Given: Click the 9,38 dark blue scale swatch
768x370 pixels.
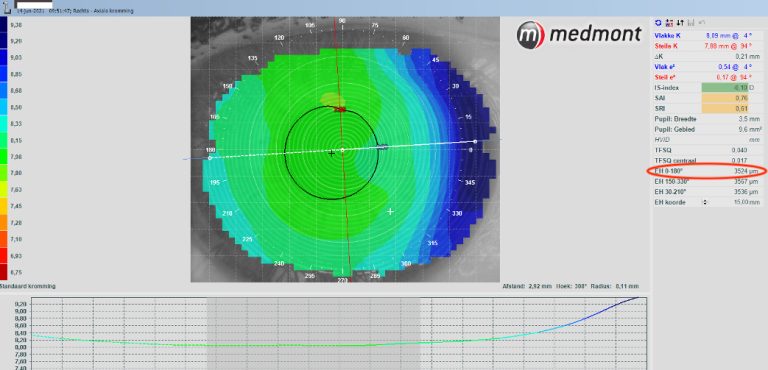Looking at the screenshot, I should (x=3, y=25).
